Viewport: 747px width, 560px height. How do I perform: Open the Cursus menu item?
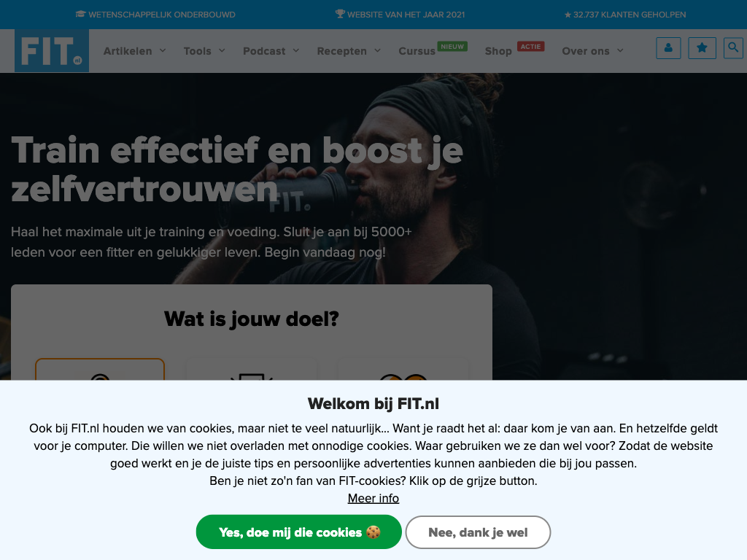[417, 51]
